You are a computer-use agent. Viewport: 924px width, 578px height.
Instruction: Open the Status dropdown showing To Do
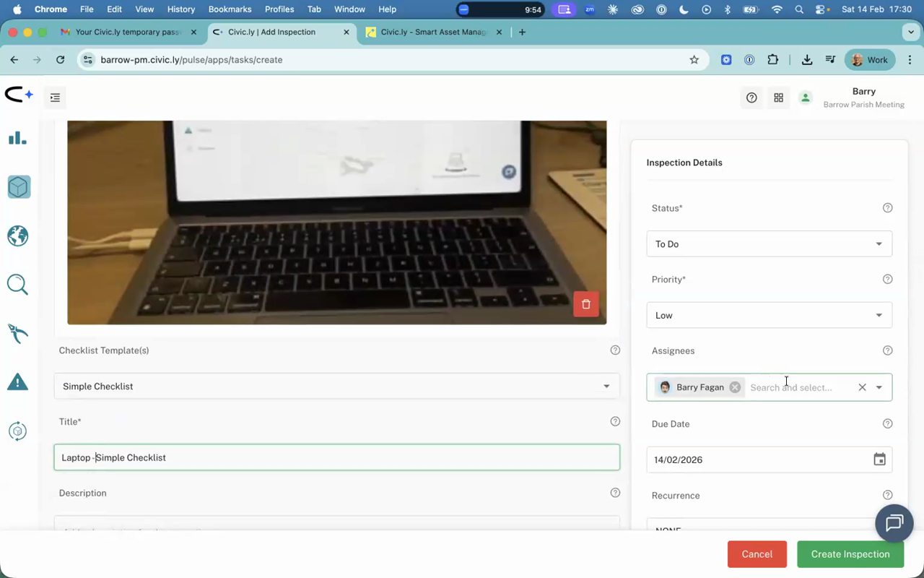point(769,243)
